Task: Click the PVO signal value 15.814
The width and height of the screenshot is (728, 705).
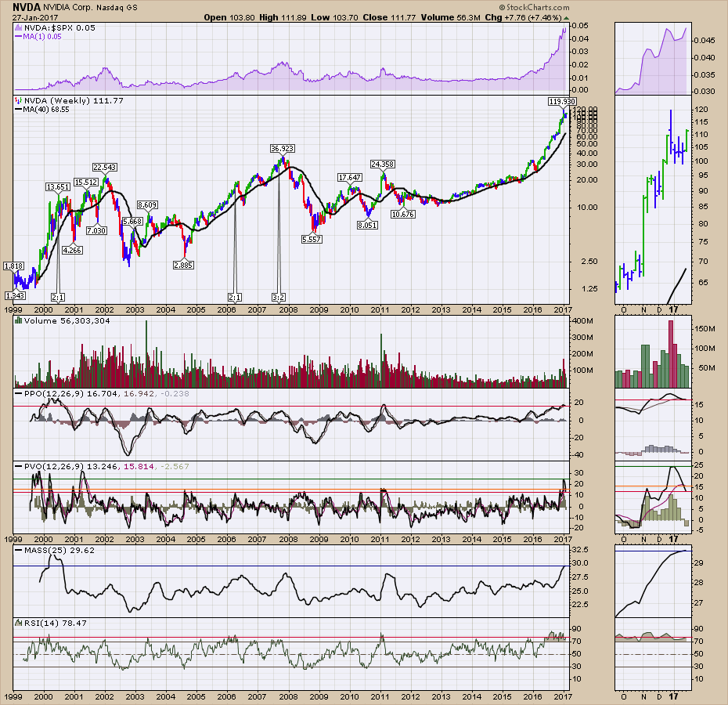Action: pos(139,467)
